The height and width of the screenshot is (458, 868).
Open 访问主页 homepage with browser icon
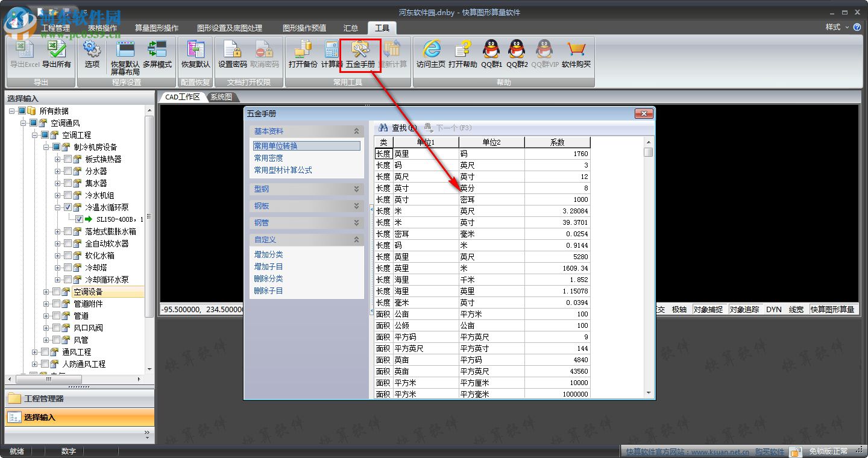pyautogui.click(x=432, y=54)
